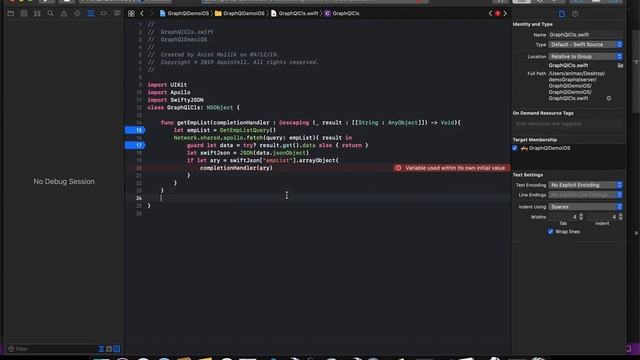Show the Quick Help inspector tab
Viewport: 640px width, 360px height.
pyautogui.click(x=575, y=14)
